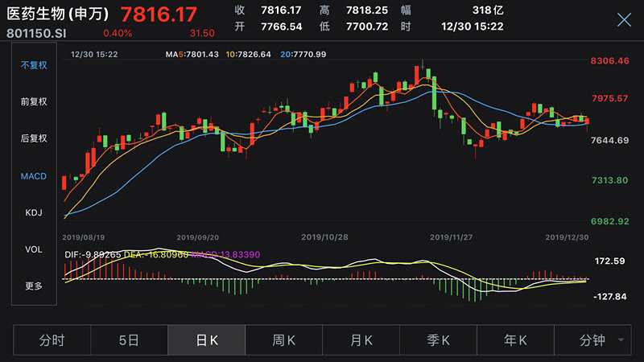The width and height of the screenshot is (644, 362).
Task: Select 不复权 price adjustment option
Action: [x=34, y=65]
